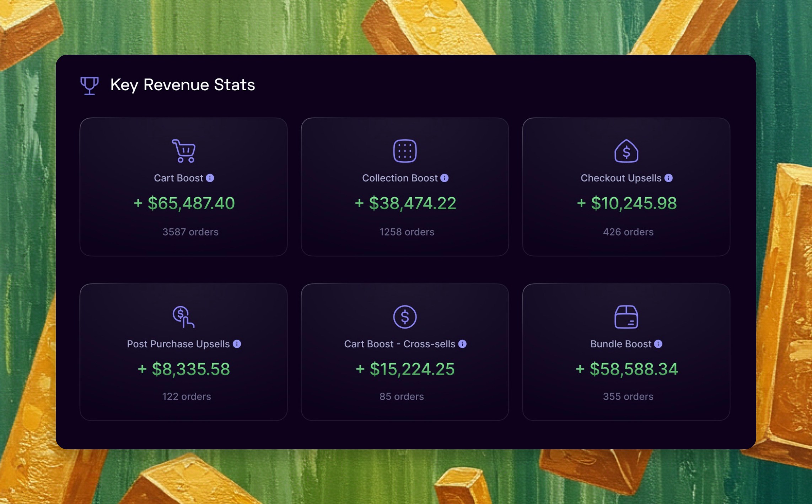The width and height of the screenshot is (812, 504).
Task: Open the info icon beside Collection Boost
Action: (445, 178)
